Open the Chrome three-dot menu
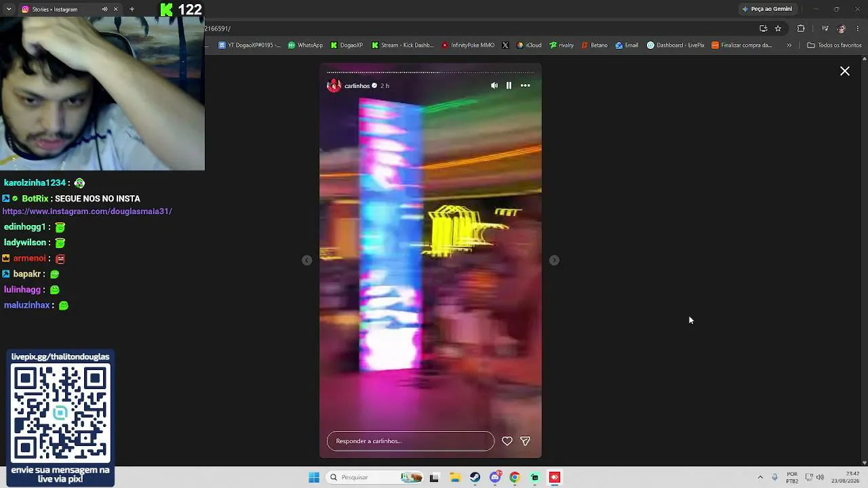 point(859,28)
